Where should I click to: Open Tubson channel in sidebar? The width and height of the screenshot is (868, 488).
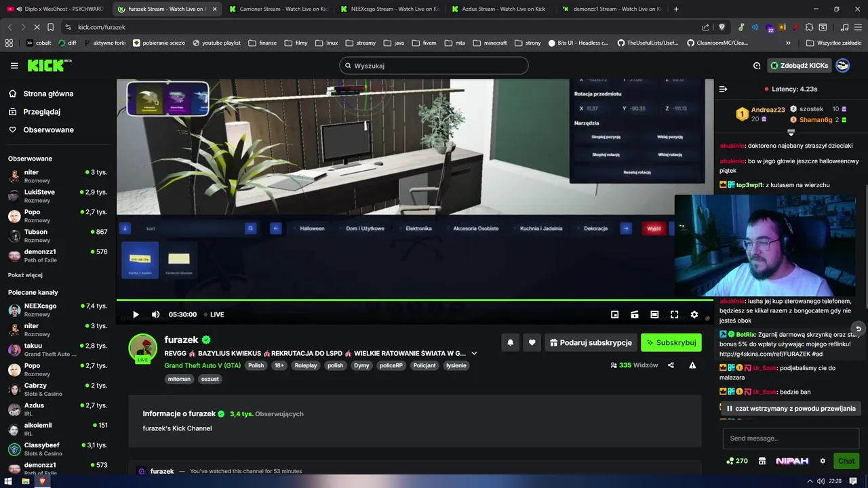pos(58,235)
